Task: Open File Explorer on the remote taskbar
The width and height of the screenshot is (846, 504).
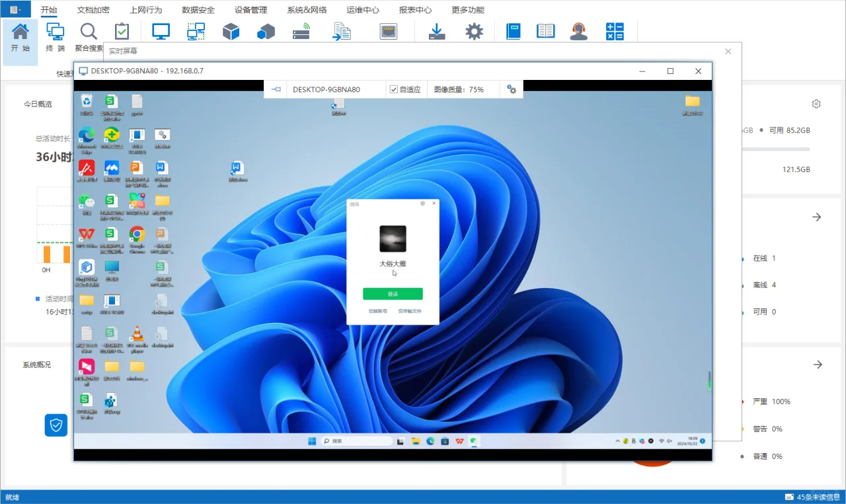Action: click(416, 441)
